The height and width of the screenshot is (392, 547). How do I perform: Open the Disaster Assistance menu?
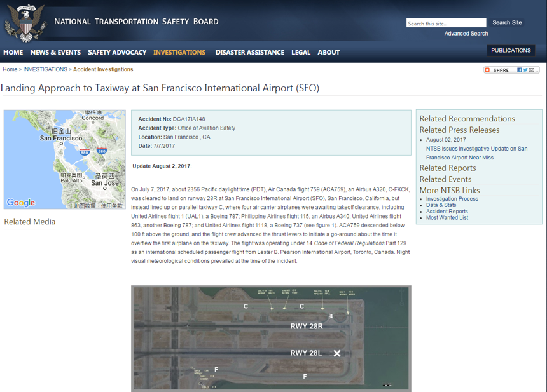click(250, 52)
